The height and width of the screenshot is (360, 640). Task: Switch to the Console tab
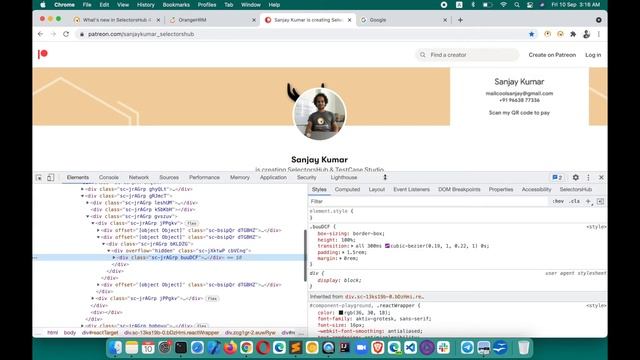[x=109, y=178]
